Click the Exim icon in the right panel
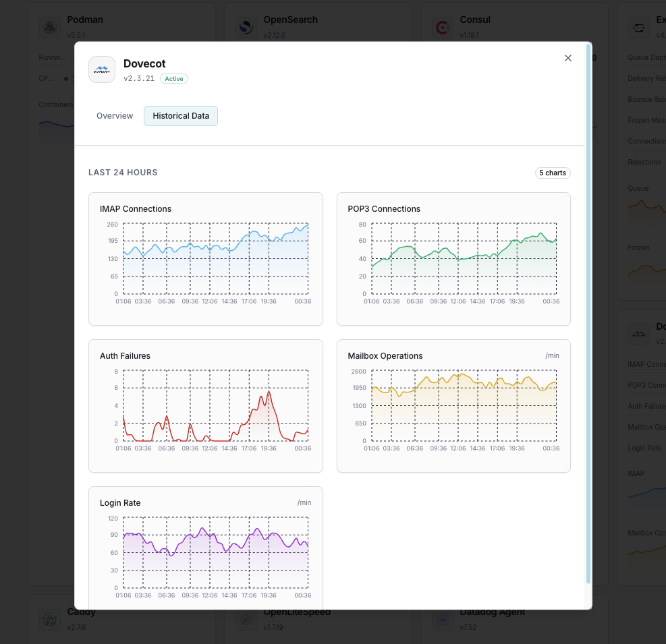Screen dimensions: 666x644 [639, 28]
